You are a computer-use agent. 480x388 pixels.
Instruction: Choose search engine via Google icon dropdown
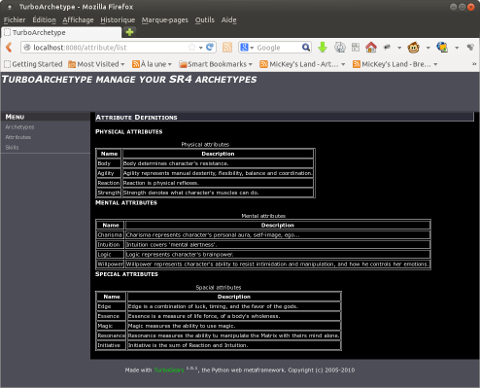coord(247,48)
